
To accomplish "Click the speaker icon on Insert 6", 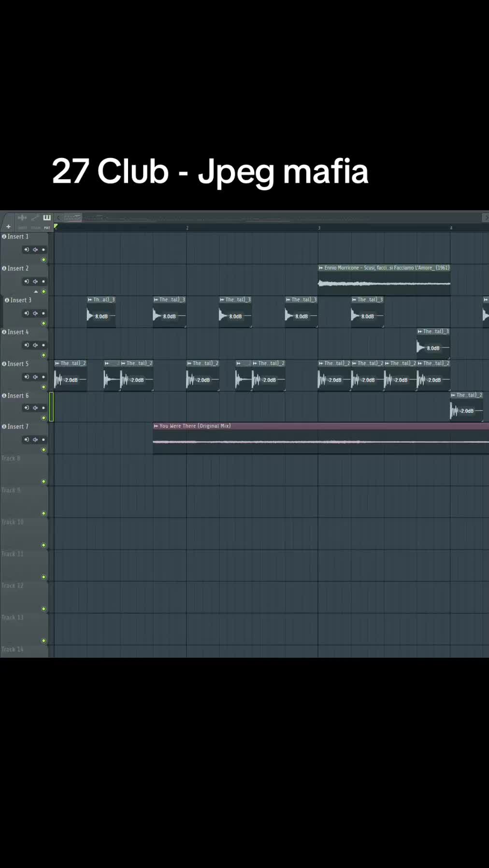I will pyautogui.click(x=35, y=408).
